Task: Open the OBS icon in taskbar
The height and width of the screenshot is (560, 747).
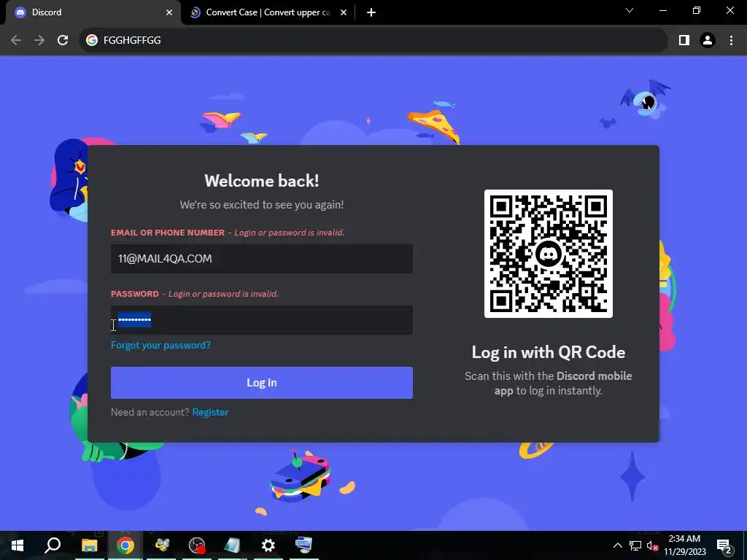Action: [197, 545]
